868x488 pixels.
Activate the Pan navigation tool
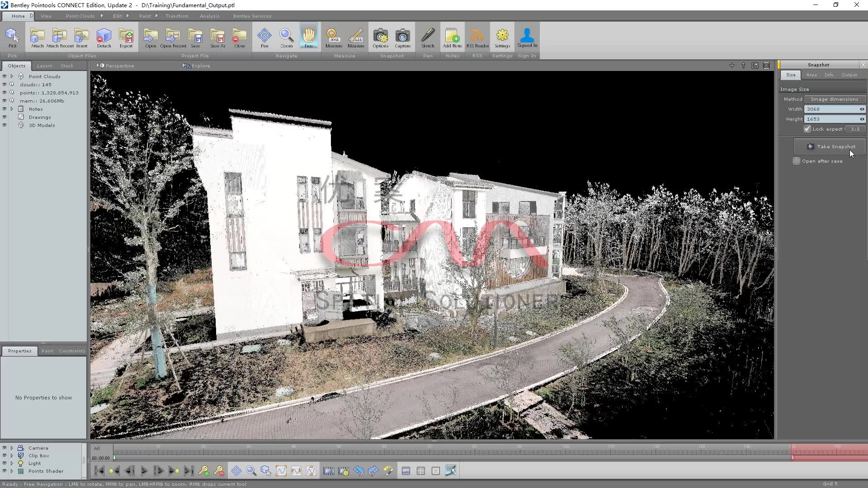(x=264, y=38)
